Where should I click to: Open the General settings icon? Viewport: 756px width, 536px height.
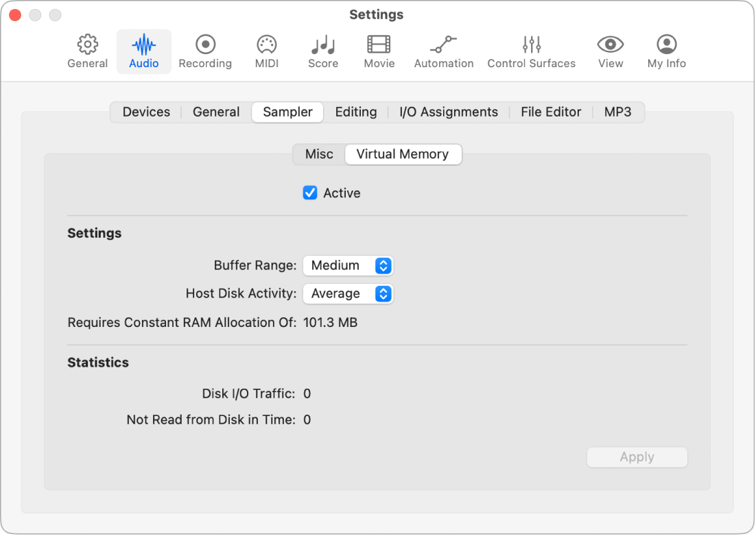[87, 51]
